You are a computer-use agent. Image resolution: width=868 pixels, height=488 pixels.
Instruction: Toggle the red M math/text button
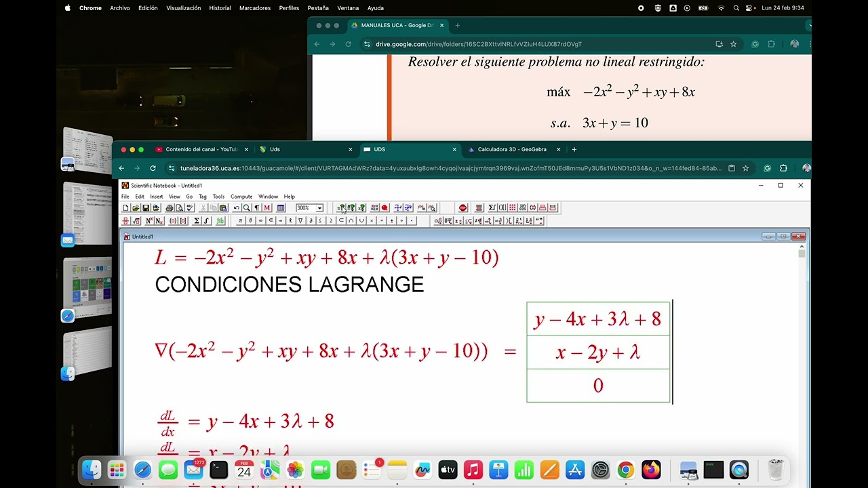coord(267,207)
